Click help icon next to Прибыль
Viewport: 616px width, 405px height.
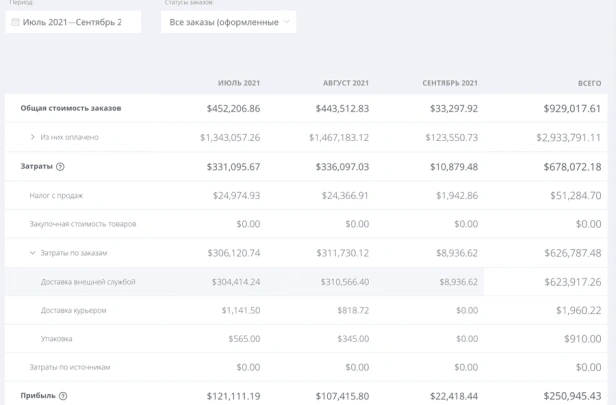click(63, 396)
